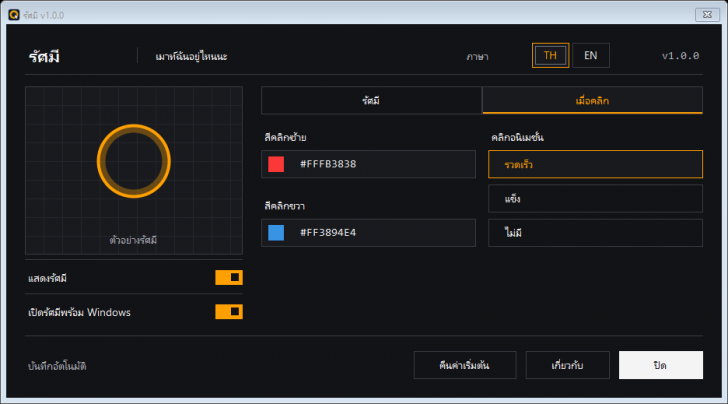Toggle the start with Windows switch
This screenshot has width=728, height=404.
click(229, 312)
